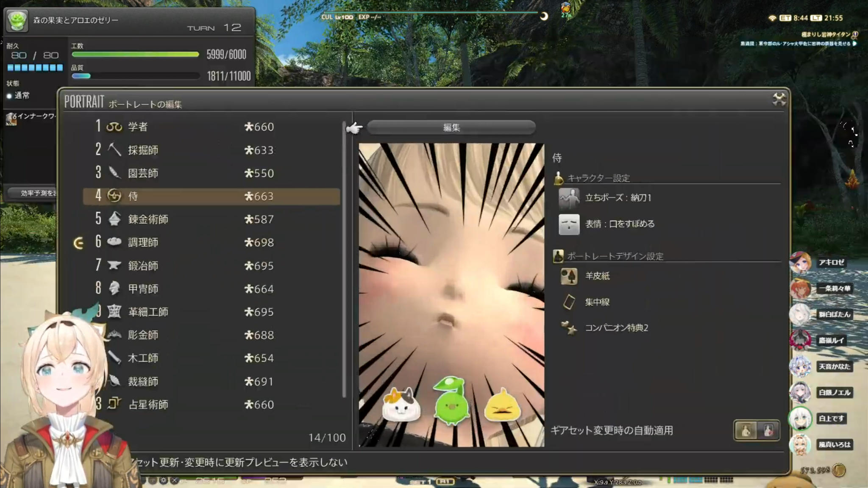Click the キャラクター設定 section header
This screenshot has width=868, height=488.
pos(598,178)
